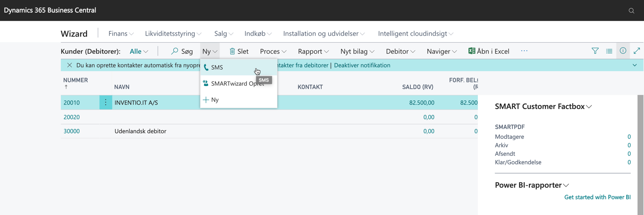Image resolution: width=644 pixels, height=215 pixels.
Task: Click Dynamics 365 Business Central title
Action: [50, 10]
